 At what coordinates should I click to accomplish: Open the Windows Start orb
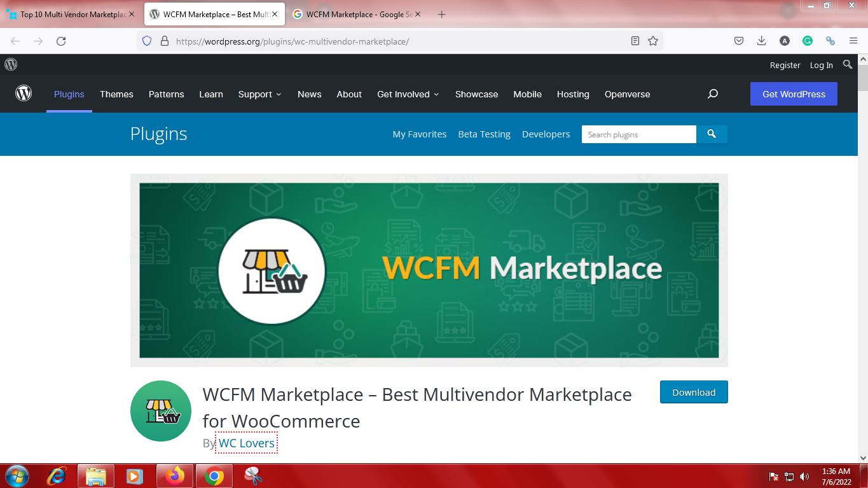(17, 476)
